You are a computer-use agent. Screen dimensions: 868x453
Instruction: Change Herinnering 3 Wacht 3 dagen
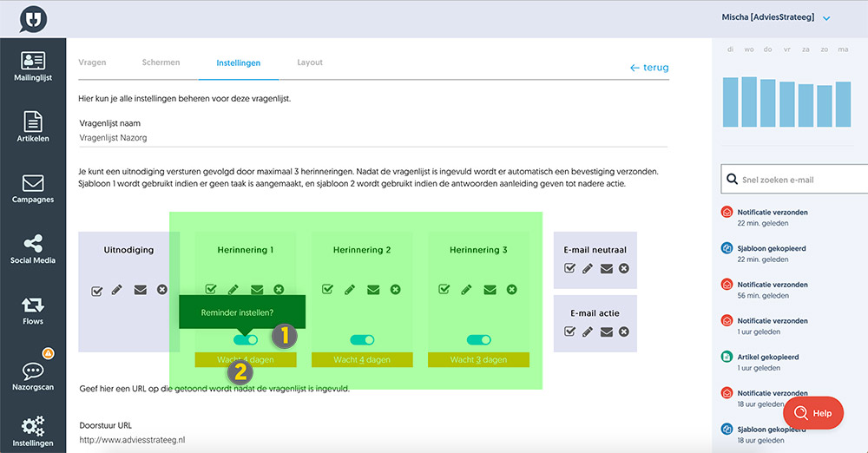479,359
